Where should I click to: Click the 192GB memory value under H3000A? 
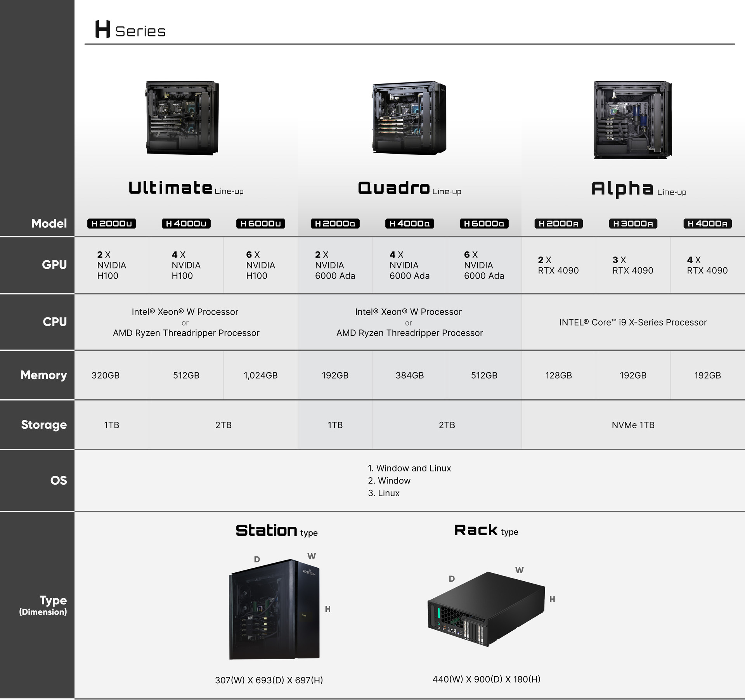coord(633,375)
